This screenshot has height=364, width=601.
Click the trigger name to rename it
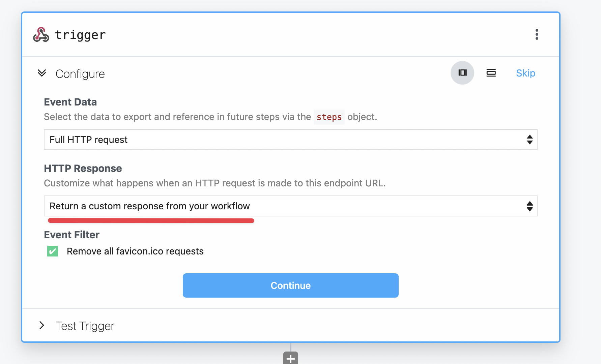(80, 34)
